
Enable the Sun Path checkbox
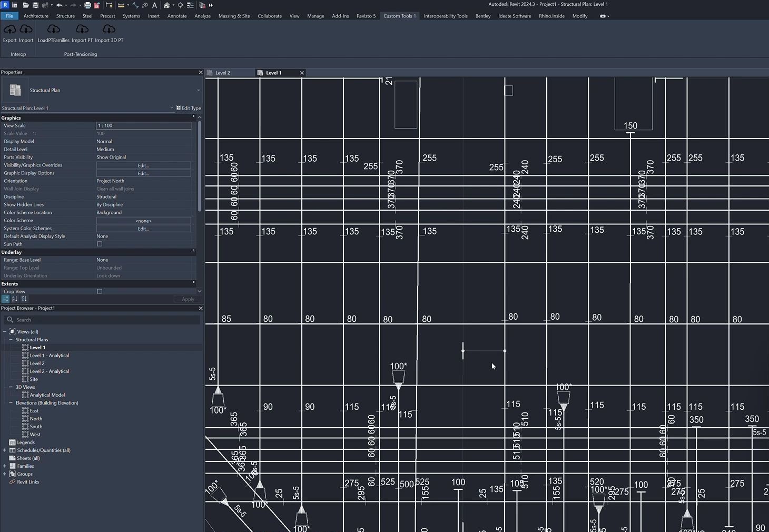click(x=100, y=244)
